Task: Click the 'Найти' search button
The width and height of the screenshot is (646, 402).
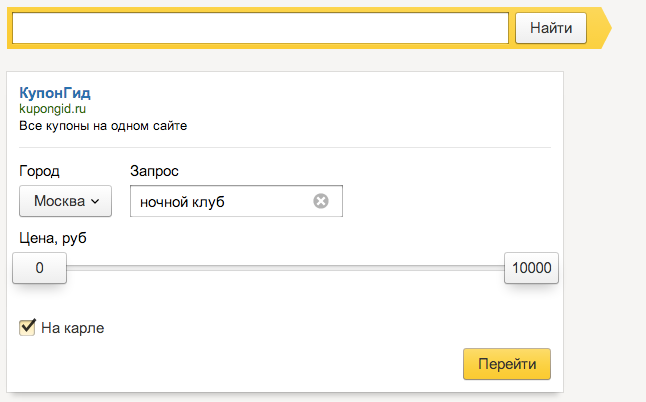Action: [x=551, y=28]
